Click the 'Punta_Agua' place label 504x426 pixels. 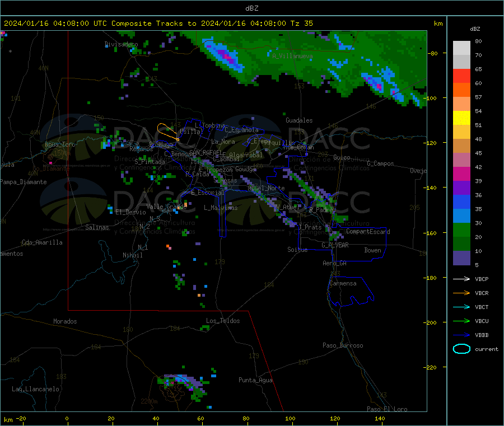[255, 380]
